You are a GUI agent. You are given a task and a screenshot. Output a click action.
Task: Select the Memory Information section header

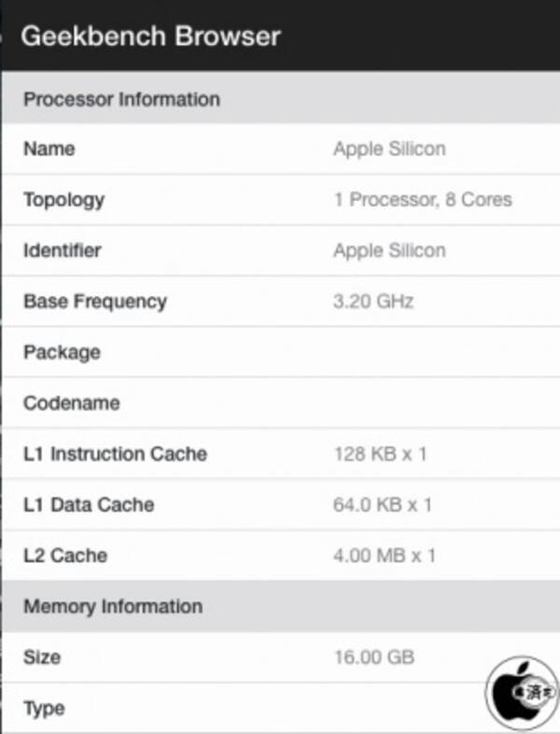click(112, 606)
